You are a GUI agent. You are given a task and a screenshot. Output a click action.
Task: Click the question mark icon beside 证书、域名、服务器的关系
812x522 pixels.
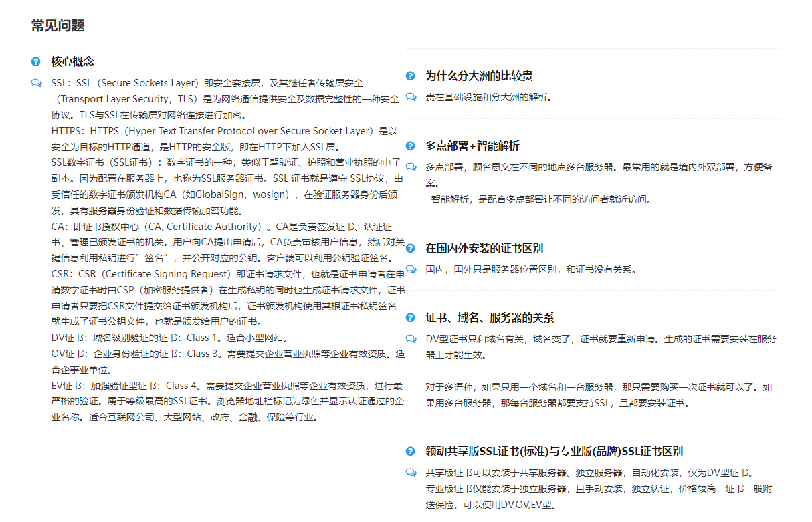(411, 317)
